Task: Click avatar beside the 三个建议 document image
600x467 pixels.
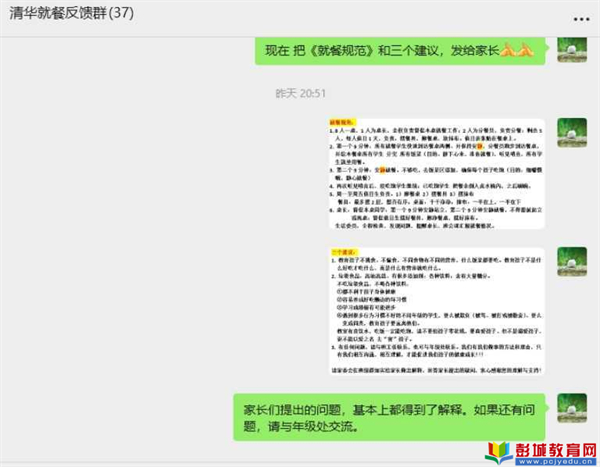Action: (572, 261)
